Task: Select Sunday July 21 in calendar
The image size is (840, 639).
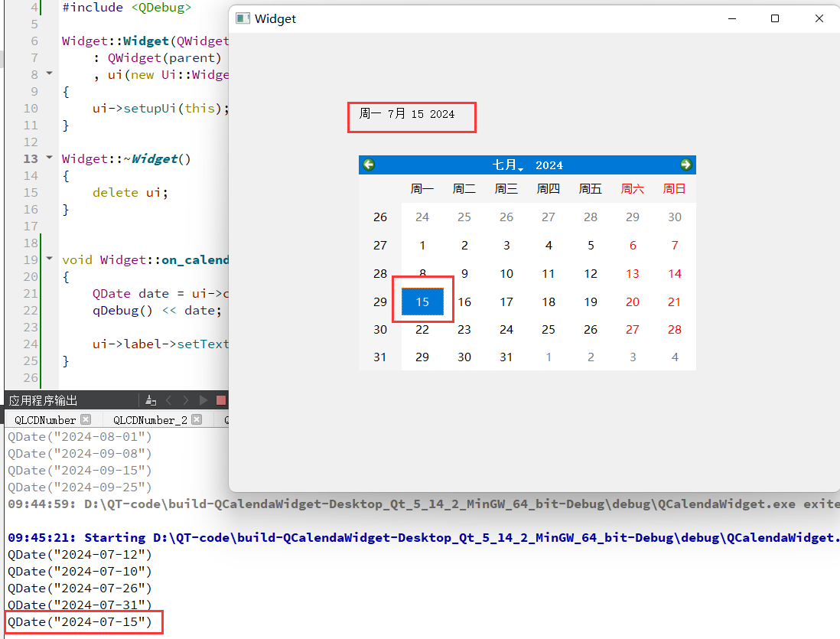Action: pyautogui.click(x=675, y=302)
